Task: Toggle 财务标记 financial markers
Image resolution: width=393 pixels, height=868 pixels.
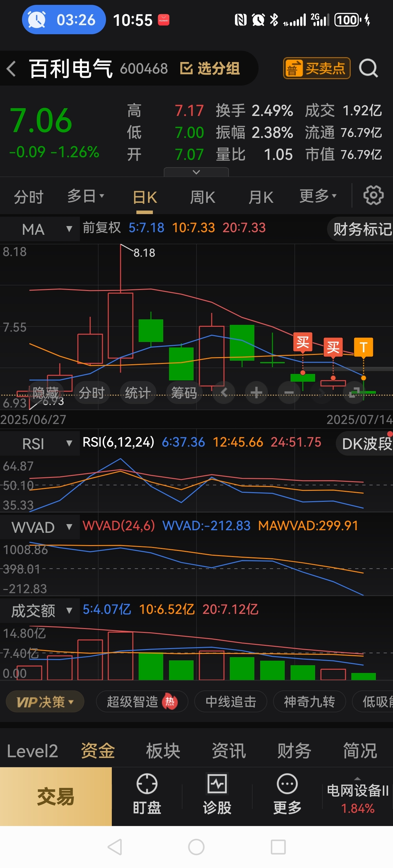Action: (x=361, y=229)
